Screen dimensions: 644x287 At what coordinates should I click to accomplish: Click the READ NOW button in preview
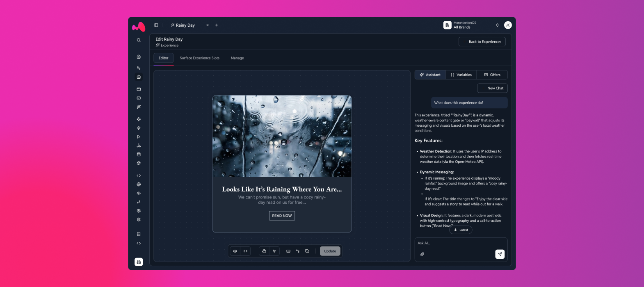(282, 216)
